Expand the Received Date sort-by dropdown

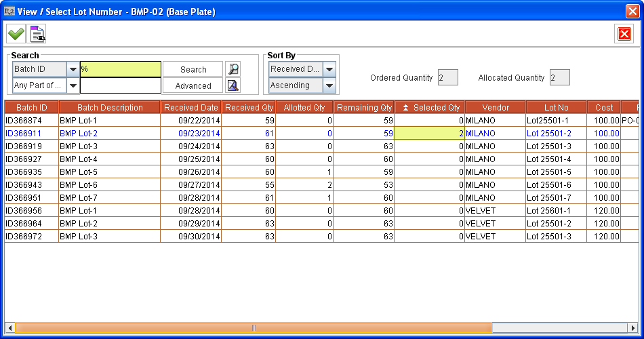329,69
